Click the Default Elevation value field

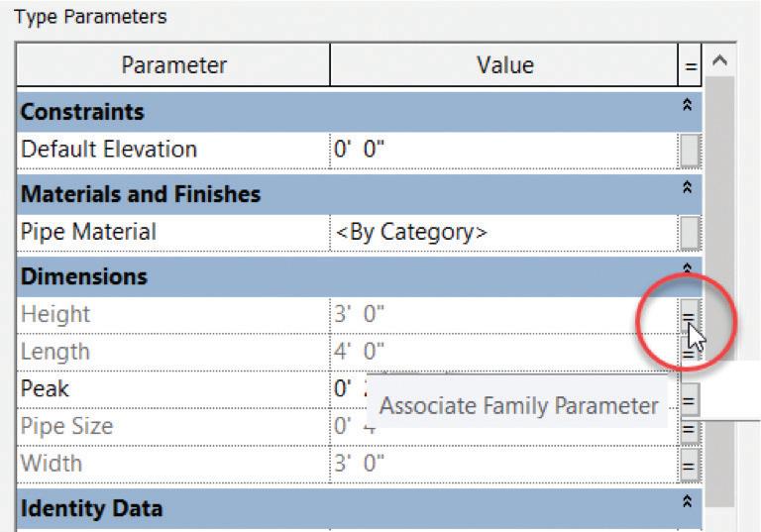[503, 150]
